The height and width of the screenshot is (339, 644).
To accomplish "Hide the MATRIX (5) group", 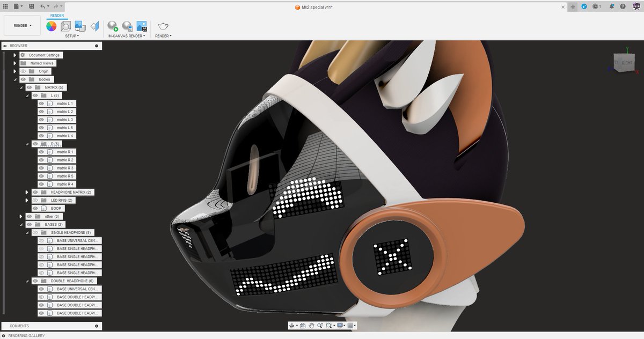I will (30, 87).
